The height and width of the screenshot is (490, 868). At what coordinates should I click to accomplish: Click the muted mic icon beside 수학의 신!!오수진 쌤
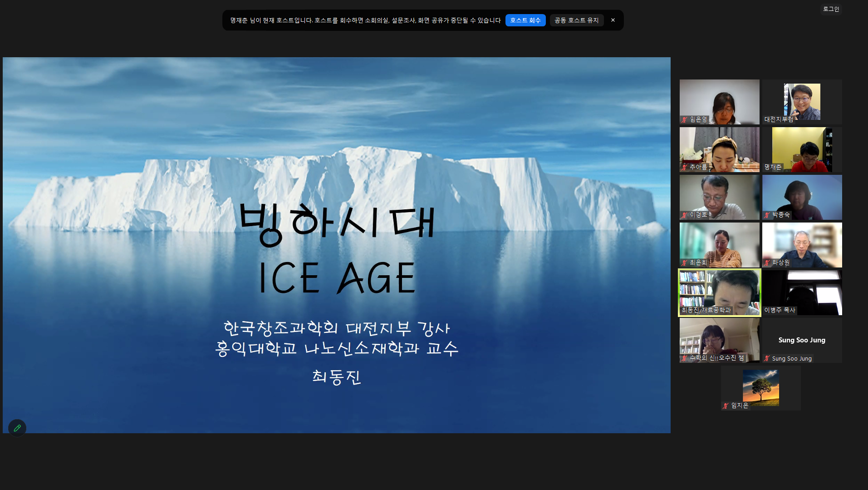click(683, 358)
